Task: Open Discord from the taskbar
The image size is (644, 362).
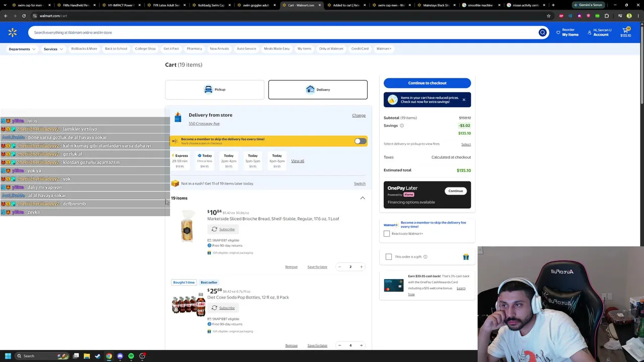Action: point(120,356)
